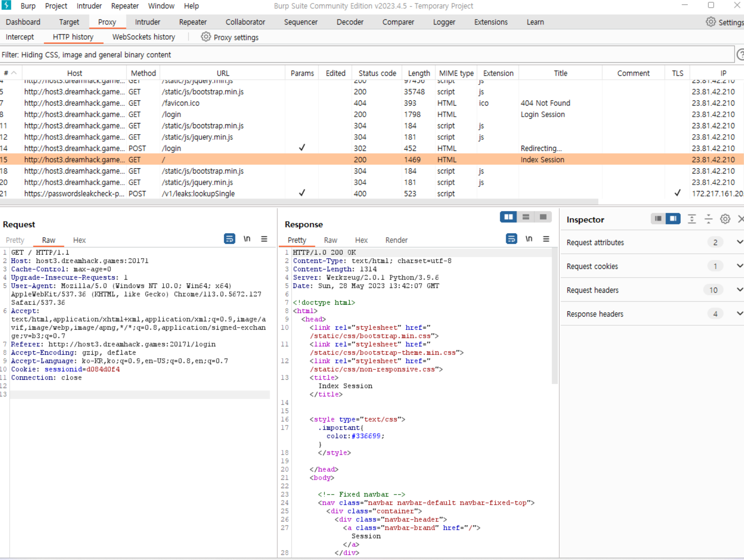Select the Request Hex view tab
The height and width of the screenshot is (560, 744).
pyautogui.click(x=79, y=240)
